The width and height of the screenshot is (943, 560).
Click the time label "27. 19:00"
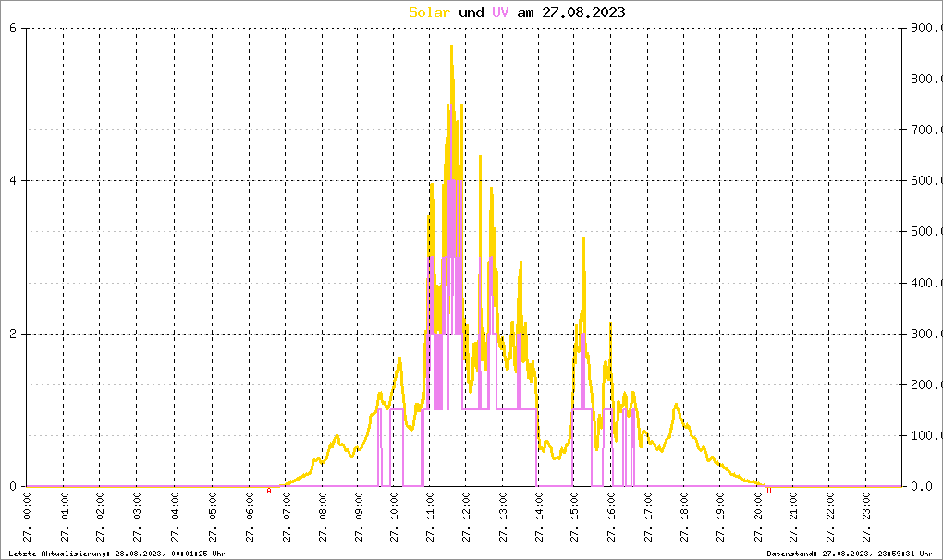720,517
